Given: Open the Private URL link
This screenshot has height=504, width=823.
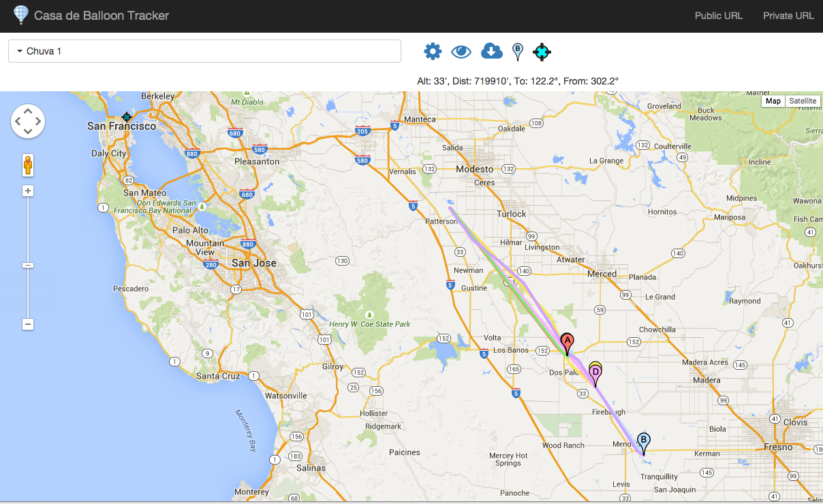Looking at the screenshot, I should [x=788, y=16].
